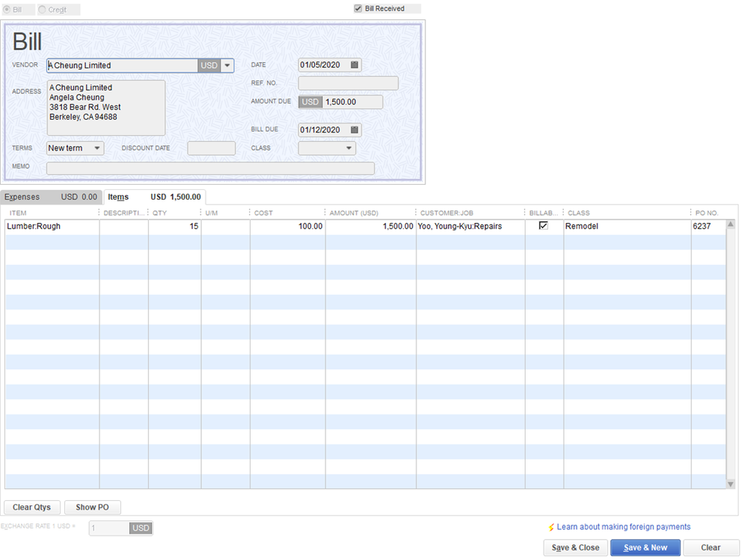Click the Address text box
Screen dimensions: 747x560
click(x=106, y=108)
